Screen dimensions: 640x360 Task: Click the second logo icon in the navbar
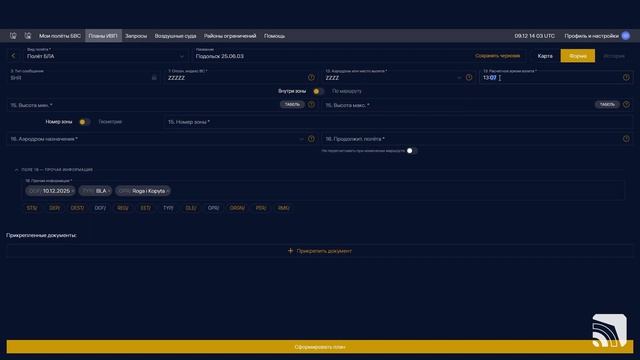tap(27, 36)
